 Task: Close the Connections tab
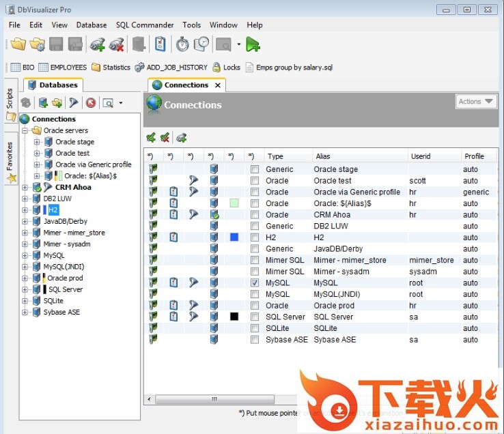(x=218, y=85)
